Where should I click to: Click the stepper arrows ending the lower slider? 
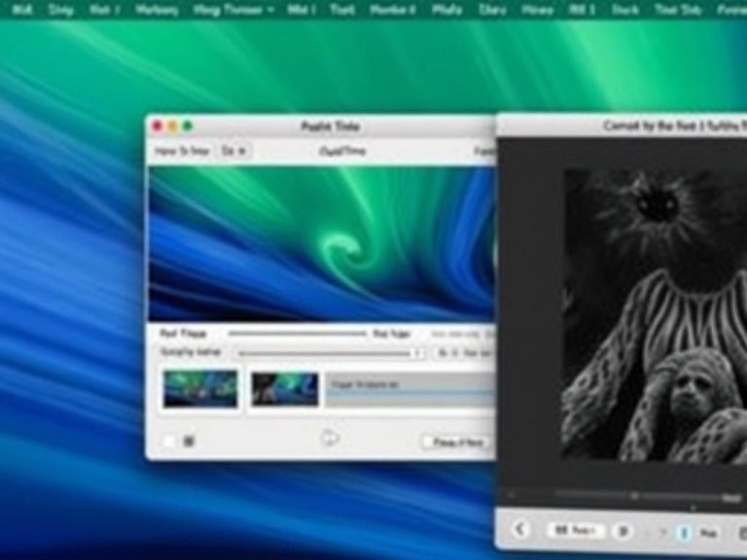coord(419,353)
